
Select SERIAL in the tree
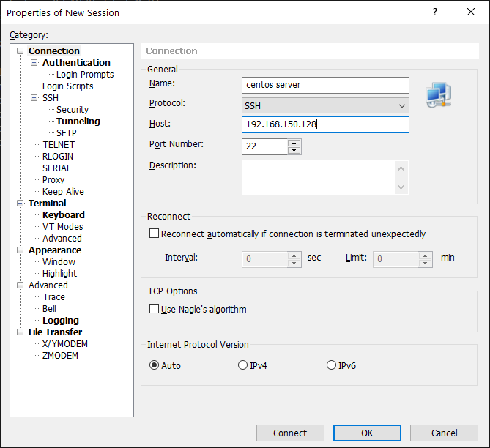point(57,168)
